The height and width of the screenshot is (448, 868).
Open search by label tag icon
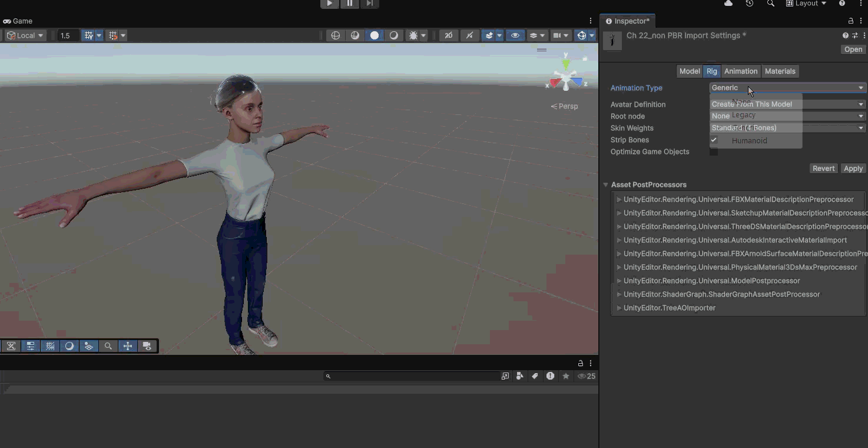click(x=535, y=376)
